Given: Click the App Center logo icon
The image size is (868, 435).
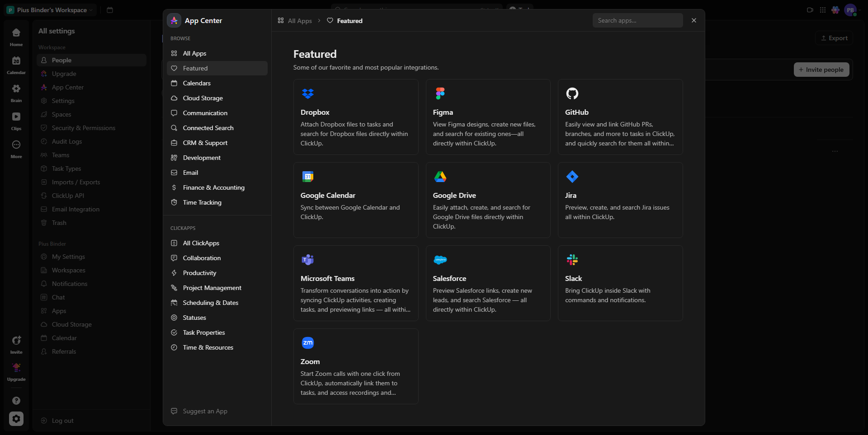Looking at the screenshot, I should click(174, 20).
